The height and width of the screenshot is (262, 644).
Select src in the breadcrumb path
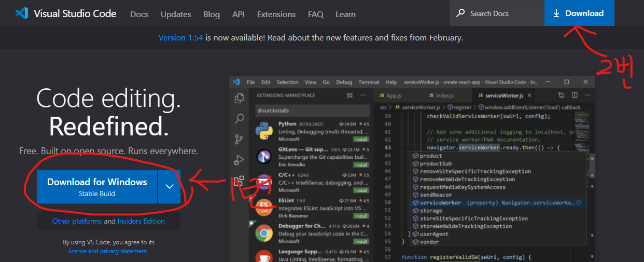(384, 107)
